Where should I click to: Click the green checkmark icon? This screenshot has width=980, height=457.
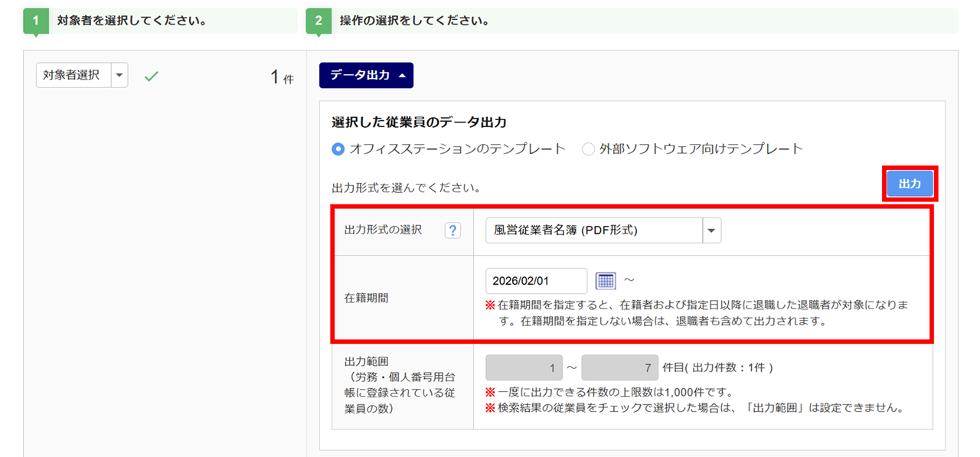[152, 77]
